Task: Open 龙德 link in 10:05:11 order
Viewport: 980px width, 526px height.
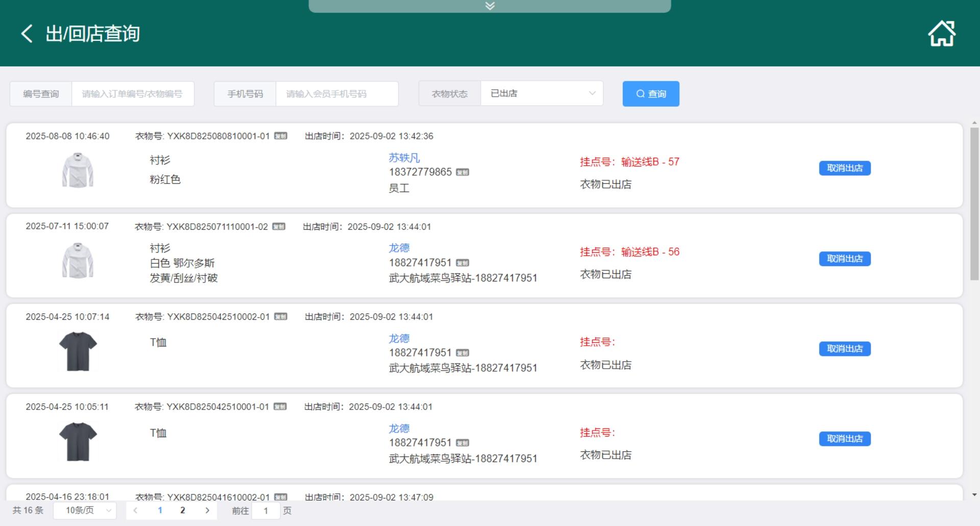Action: coord(399,428)
